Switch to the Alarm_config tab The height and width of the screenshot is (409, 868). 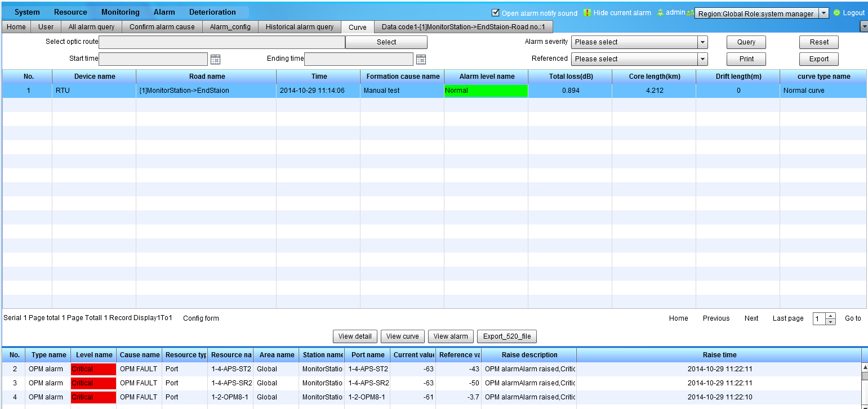point(230,26)
